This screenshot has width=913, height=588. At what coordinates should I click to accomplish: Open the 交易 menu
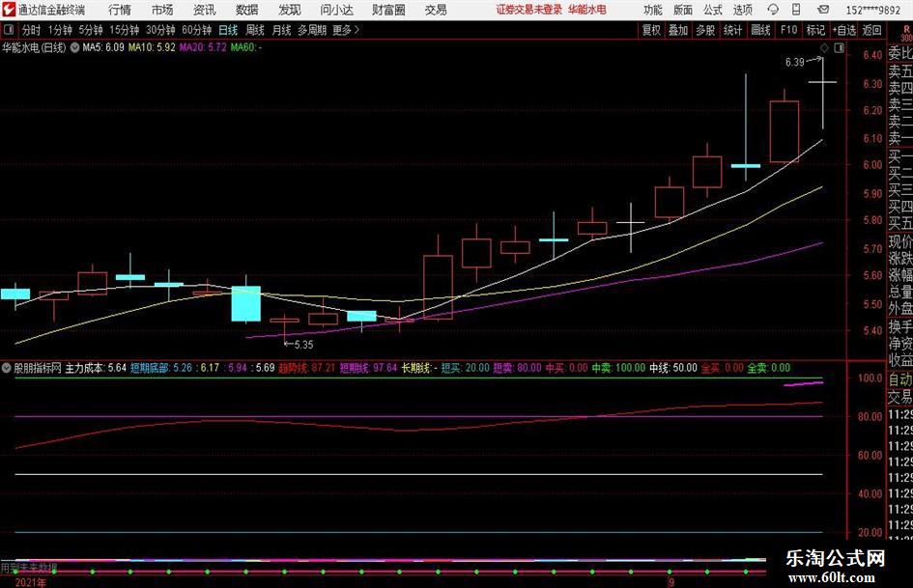coord(436,10)
